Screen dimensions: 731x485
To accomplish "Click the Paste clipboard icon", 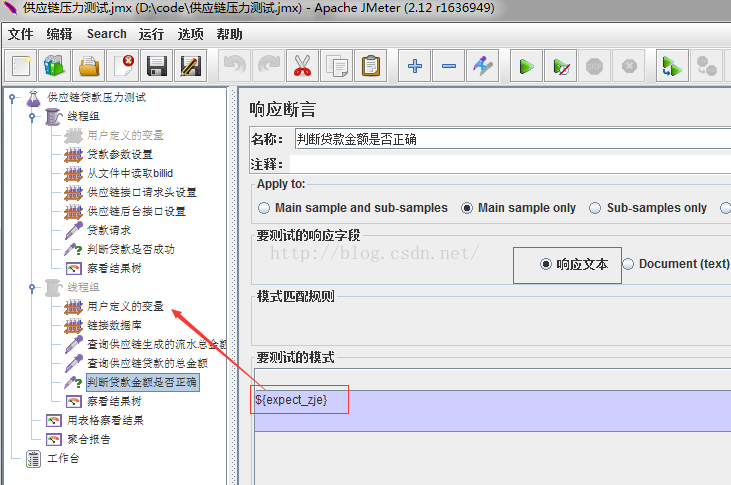I will 371,66.
